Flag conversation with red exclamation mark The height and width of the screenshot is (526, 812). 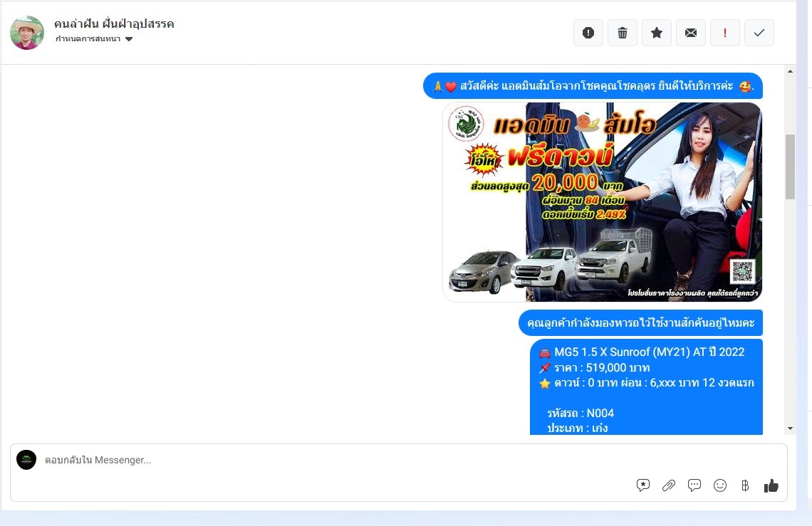point(724,33)
